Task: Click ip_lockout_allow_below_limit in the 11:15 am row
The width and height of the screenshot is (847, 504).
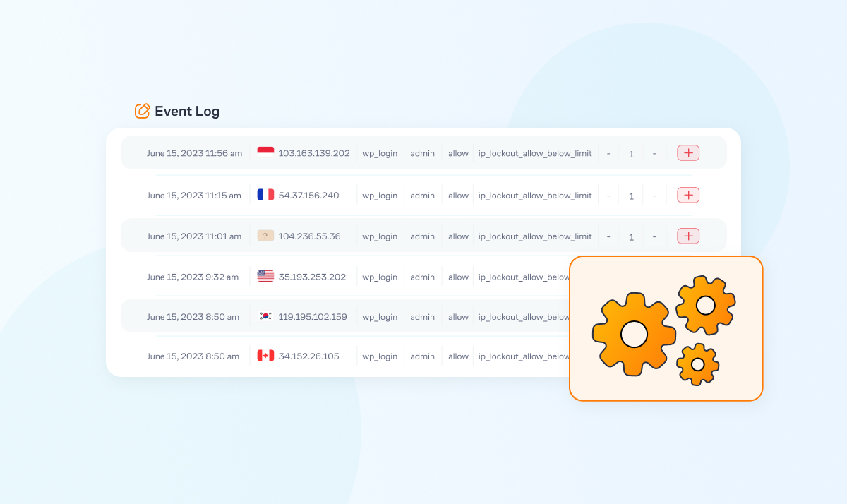Action: pyautogui.click(x=534, y=195)
